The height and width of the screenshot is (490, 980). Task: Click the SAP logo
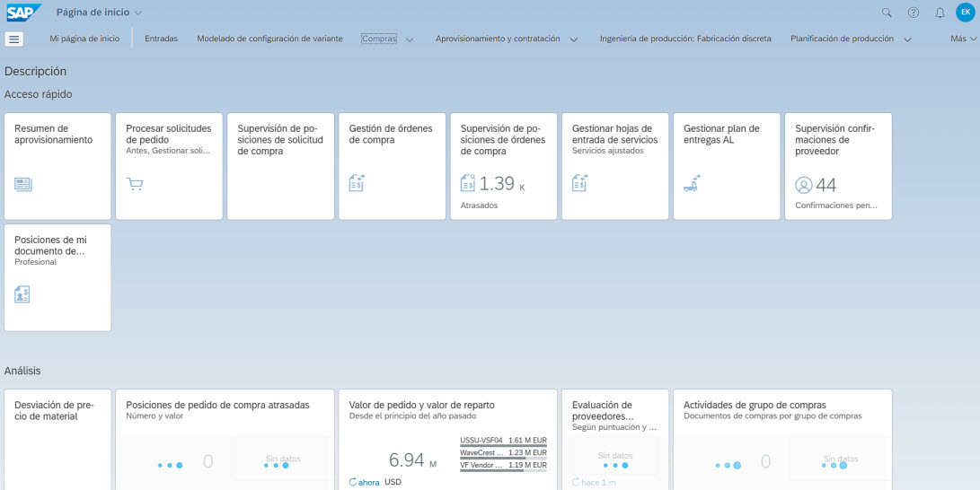coord(24,12)
